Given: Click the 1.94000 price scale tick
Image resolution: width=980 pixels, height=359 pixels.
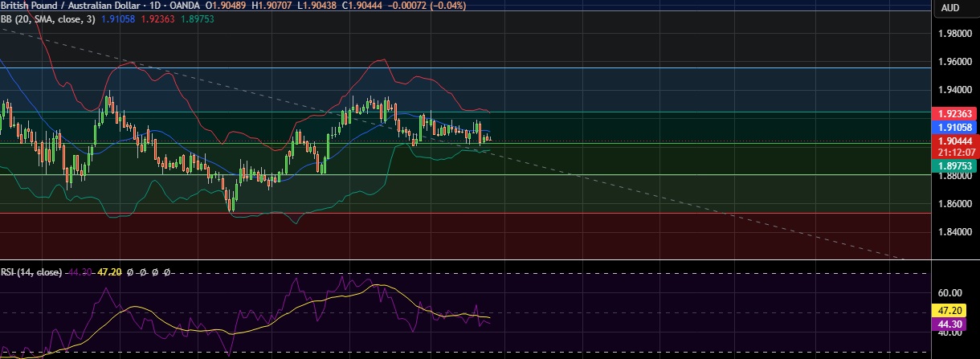Looking at the screenshot, I should 956,90.
